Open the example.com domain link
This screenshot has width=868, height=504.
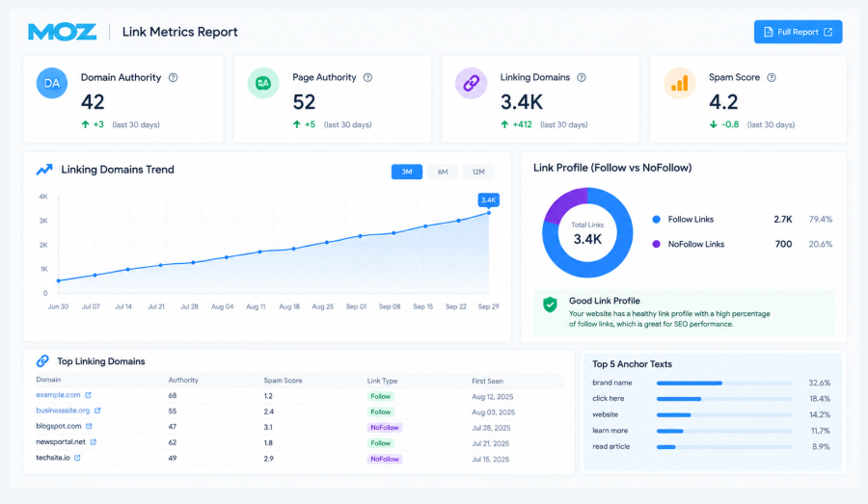tap(58, 395)
